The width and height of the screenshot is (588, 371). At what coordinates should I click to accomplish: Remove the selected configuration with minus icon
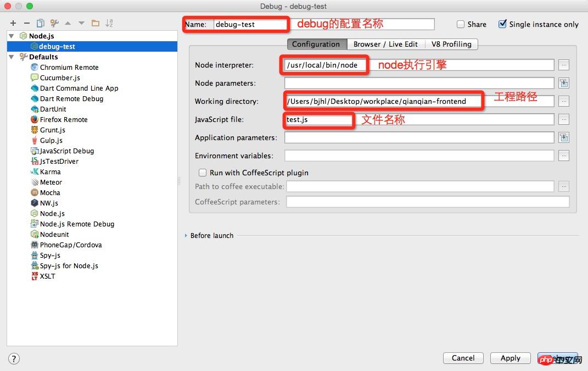click(26, 23)
